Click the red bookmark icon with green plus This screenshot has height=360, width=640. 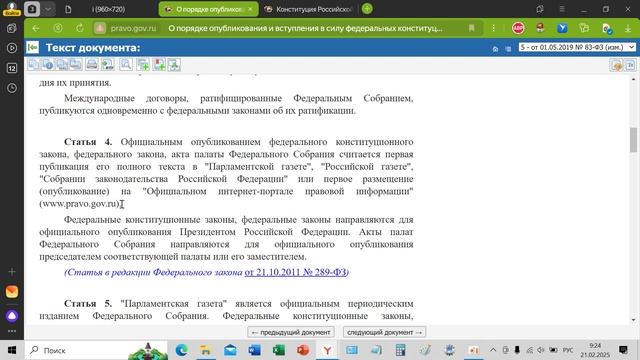(158, 64)
